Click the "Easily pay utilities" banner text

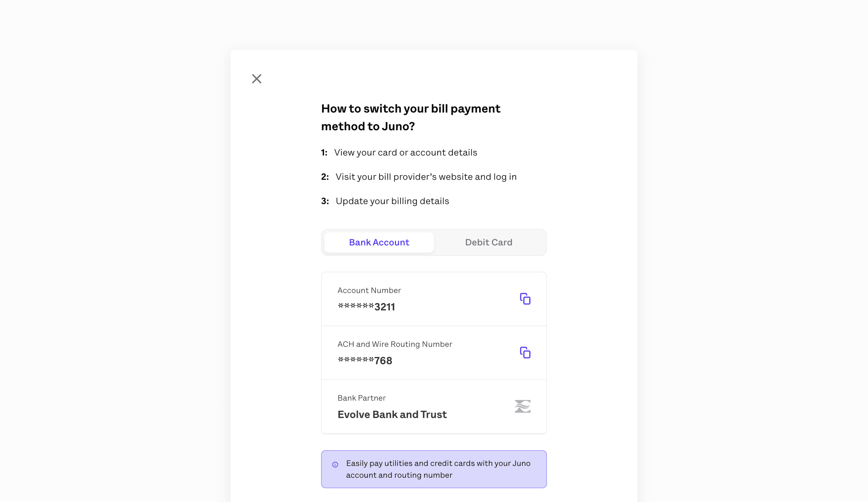[x=438, y=469]
